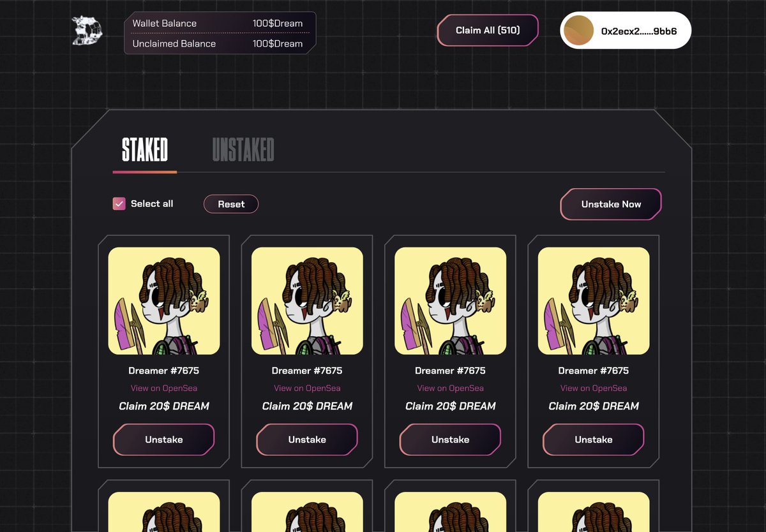
Task: Click the Select all label text
Action: tap(152, 203)
